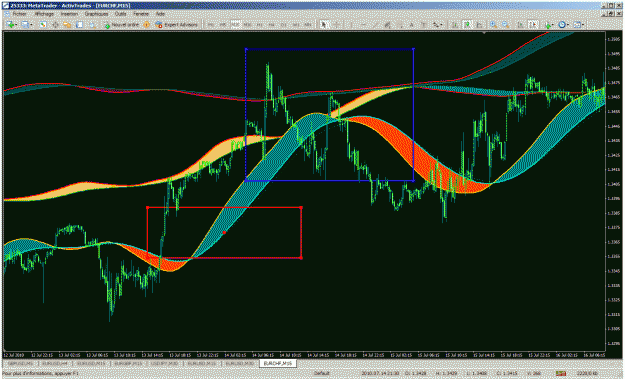
Task: Select the text label tool
Action: pyautogui.click(x=424, y=25)
